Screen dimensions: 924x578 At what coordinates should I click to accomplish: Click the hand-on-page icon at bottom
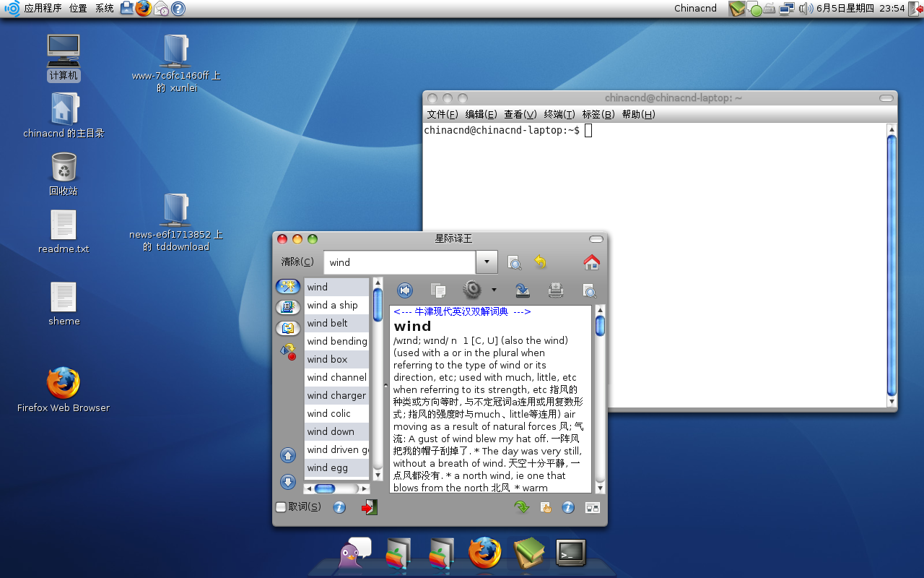[546, 507]
